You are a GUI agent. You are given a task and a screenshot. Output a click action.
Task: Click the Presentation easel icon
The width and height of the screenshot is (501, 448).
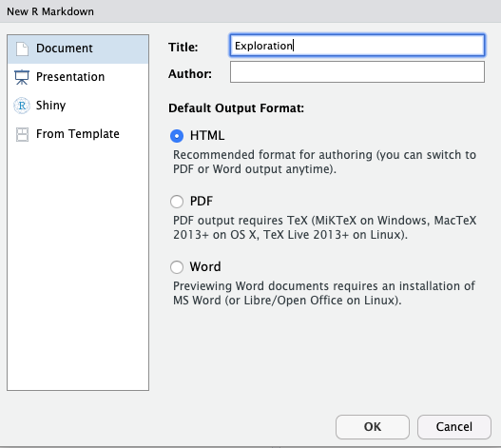click(22, 77)
